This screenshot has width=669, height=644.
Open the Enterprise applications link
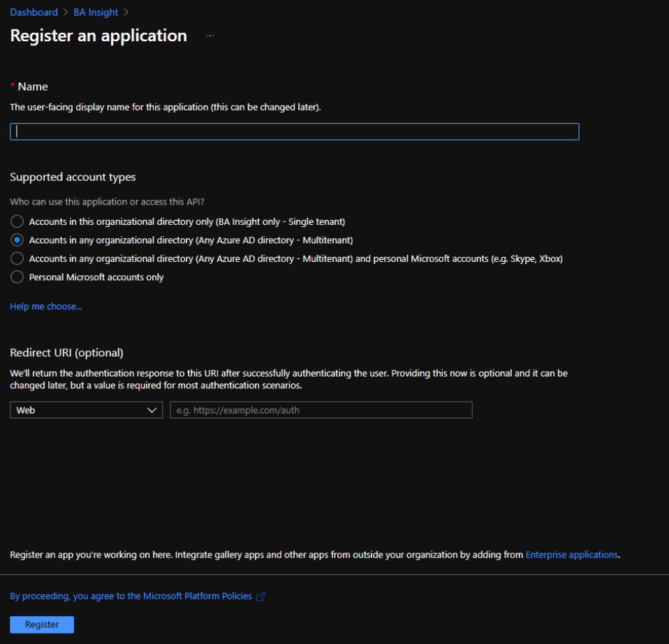(x=571, y=555)
